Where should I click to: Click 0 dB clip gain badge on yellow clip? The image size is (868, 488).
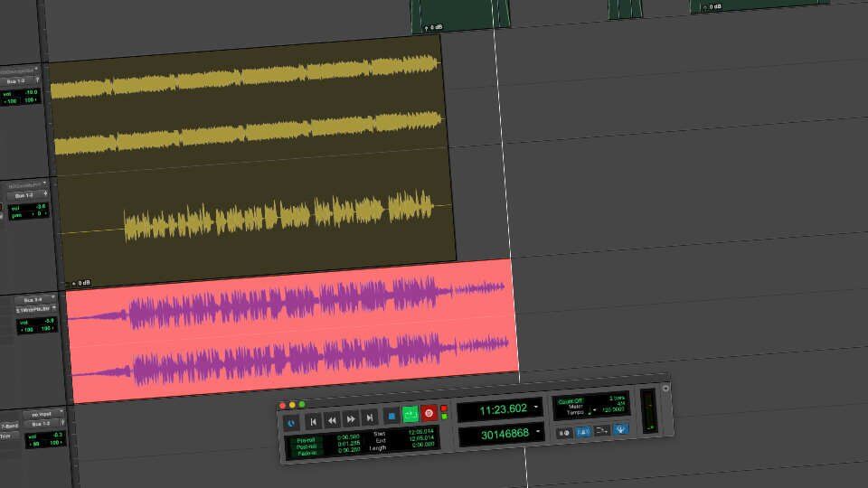click(80, 283)
